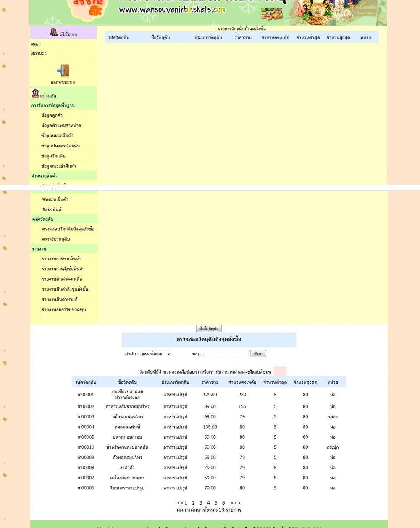The image size is (420, 528).
Task: Select the การจัดการข้อมูลพื้นฐาน section header
Action: 52,105
